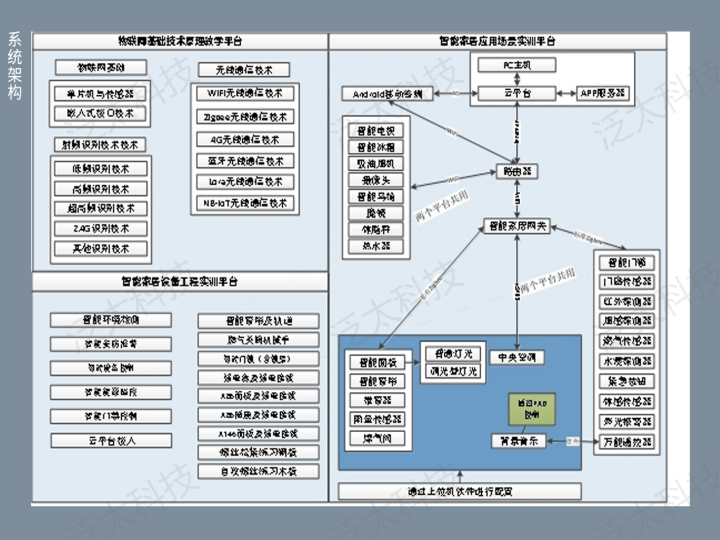Screen dimensions: 720x540
Task: Select the 云平台 node
Action: (516, 93)
